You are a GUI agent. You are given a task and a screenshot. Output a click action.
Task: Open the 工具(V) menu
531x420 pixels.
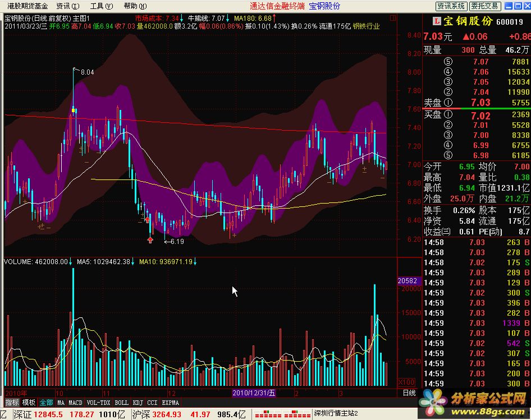101,6
